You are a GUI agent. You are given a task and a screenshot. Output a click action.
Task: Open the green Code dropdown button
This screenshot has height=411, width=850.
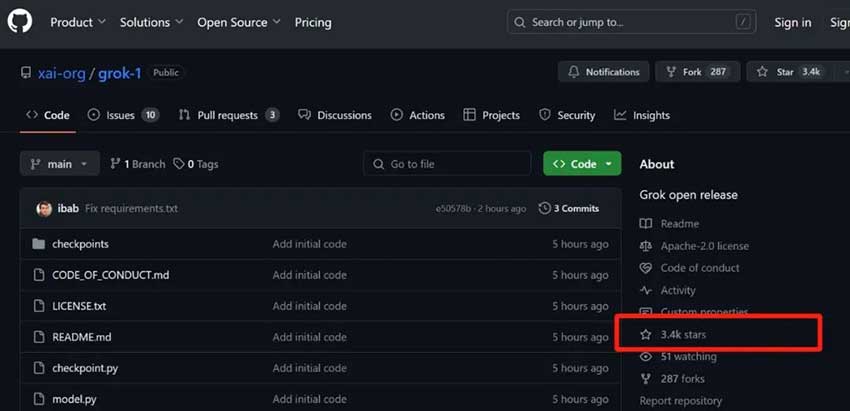pos(582,164)
